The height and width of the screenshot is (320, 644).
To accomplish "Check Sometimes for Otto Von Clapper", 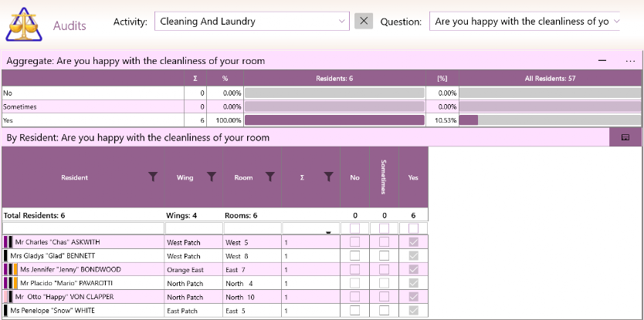I will [x=384, y=297].
